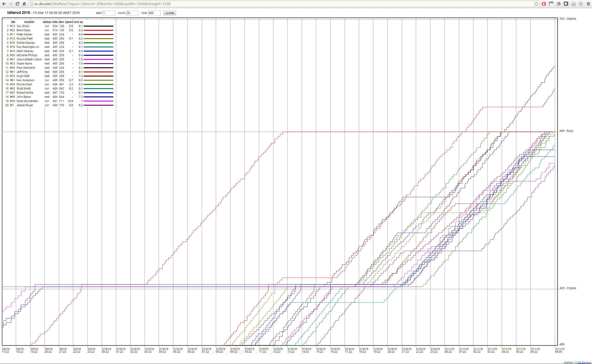592x364 pixels.
Task: Click the speed column header
Action: click(x=69, y=22)
